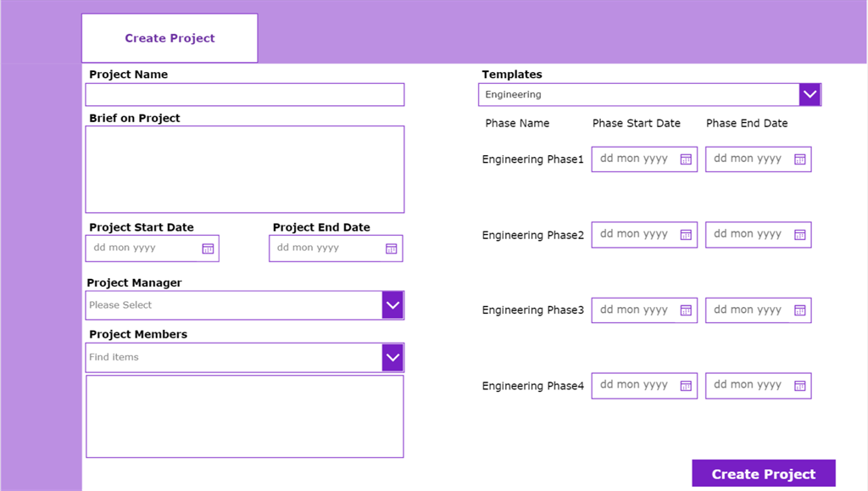The image size is (868, 491).
Task: Open calendar icon for Engineering Phase2 start date
Action: tap(685, 235)
